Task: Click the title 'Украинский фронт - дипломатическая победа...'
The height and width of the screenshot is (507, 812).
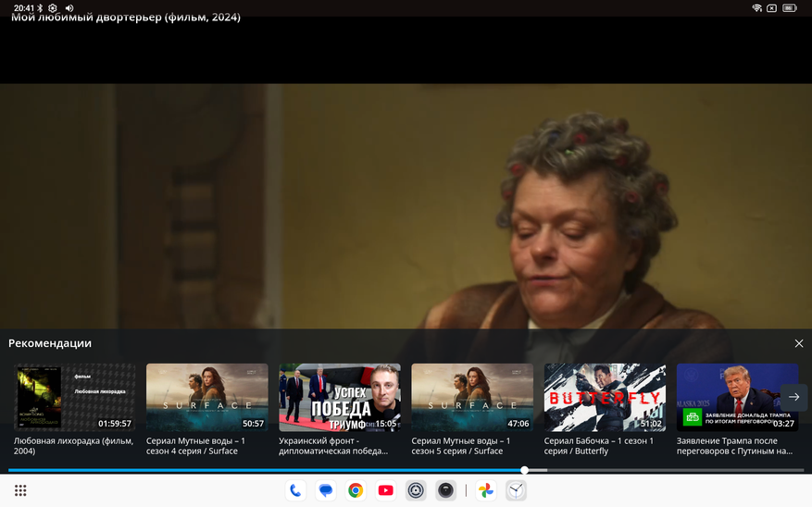Action: point(333,446)
